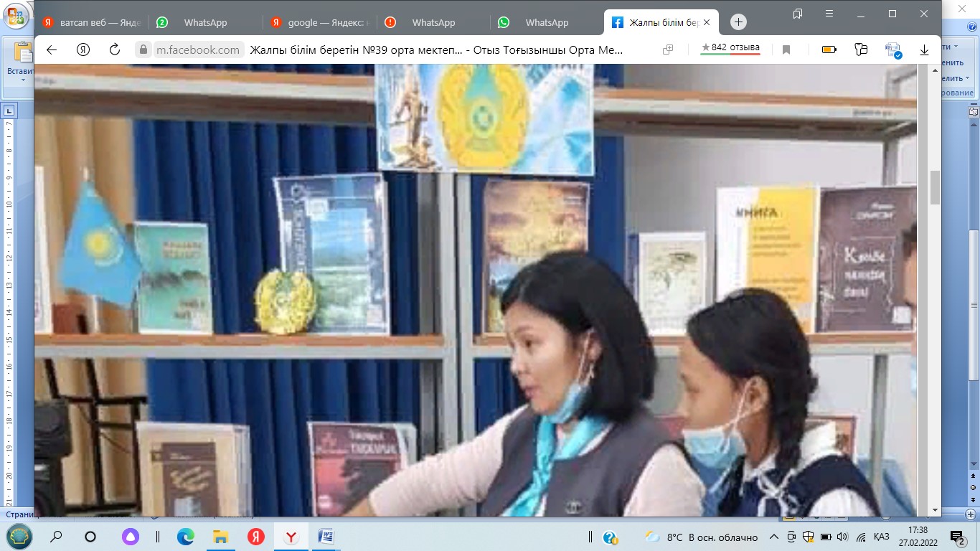
Task: Open the browser hamburger menu
Action: tap(829, 14)
